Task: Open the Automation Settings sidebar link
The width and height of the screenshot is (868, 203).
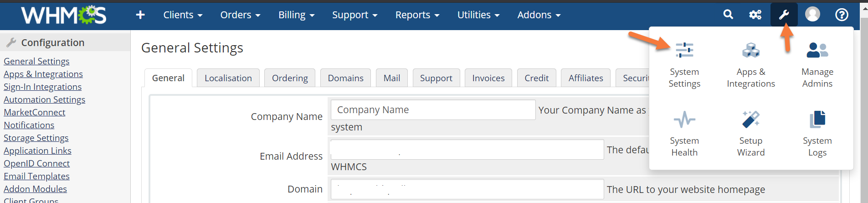Action: point(45,99)
